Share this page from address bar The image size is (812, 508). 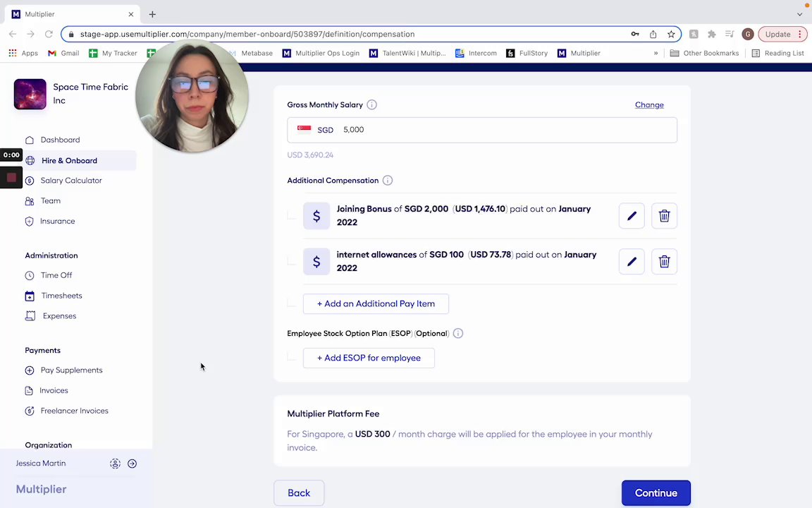point(653,34)
